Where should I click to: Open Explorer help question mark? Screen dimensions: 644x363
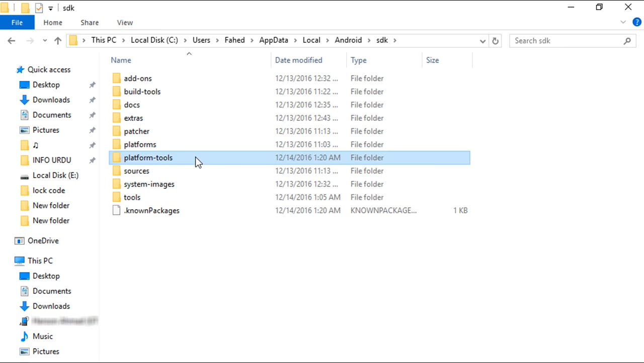click(x=637, y=22)
